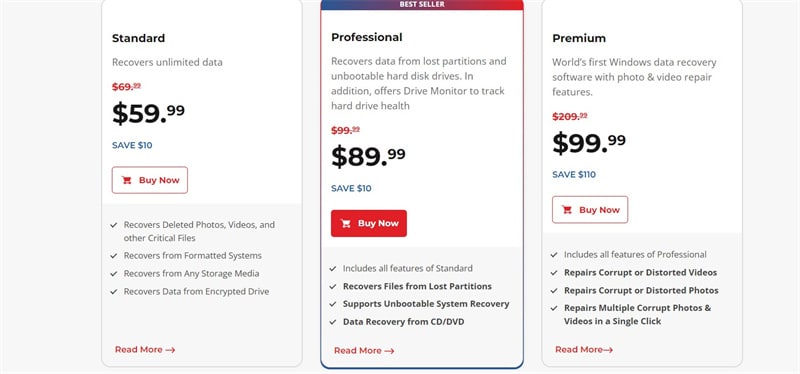Click cart icon in Premium Buy Now

(x=567, y=210)
